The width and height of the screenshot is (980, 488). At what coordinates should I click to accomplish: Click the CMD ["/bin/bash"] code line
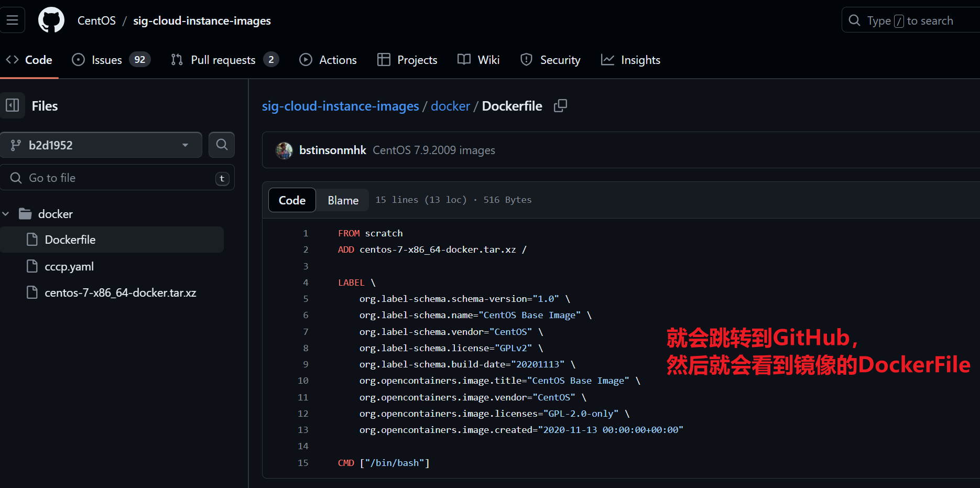coord(384,463)
